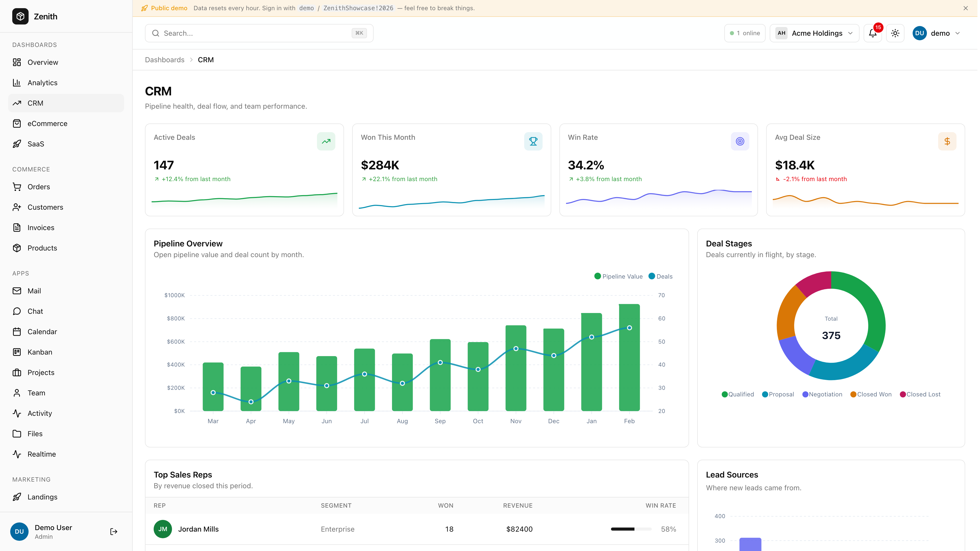The width and height of the screenshot is (980, 551).
Task: Click the JM avatar for Jordan Mills
Action: [163, 529]
